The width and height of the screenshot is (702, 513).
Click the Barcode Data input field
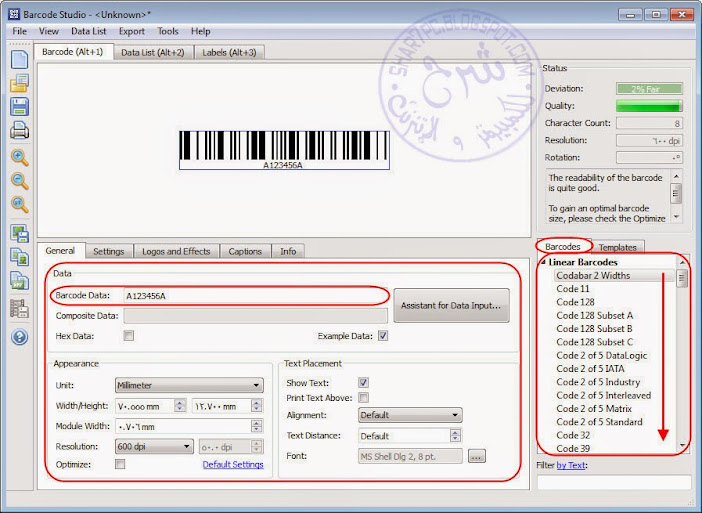[x=256, y=295]
